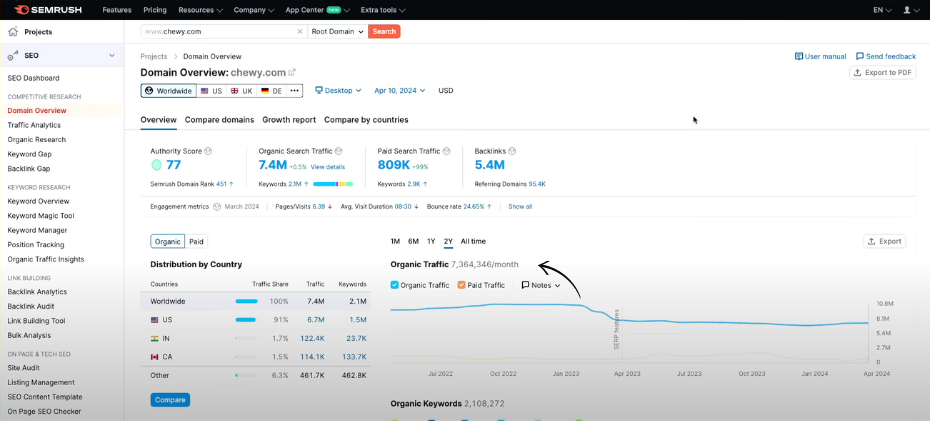This screenshot has height=421, width=930.
Task: Open the Projects home icon
Action: click(x=13, y=31)
